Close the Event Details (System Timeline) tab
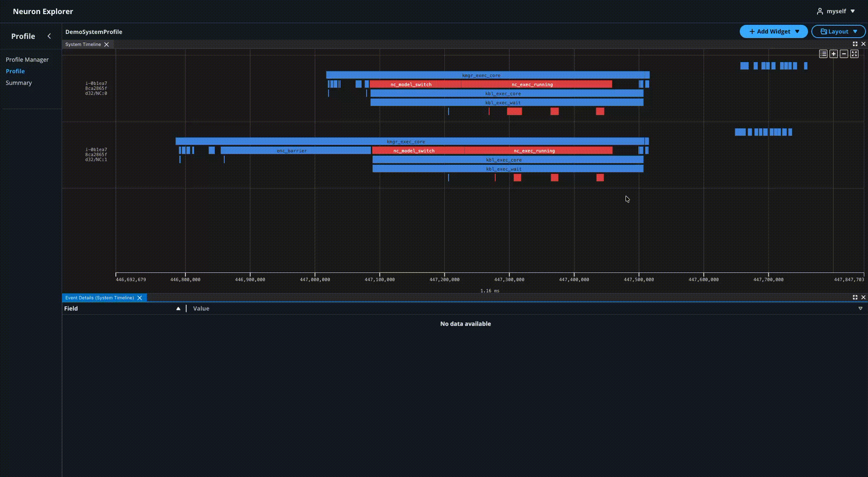 140,298
